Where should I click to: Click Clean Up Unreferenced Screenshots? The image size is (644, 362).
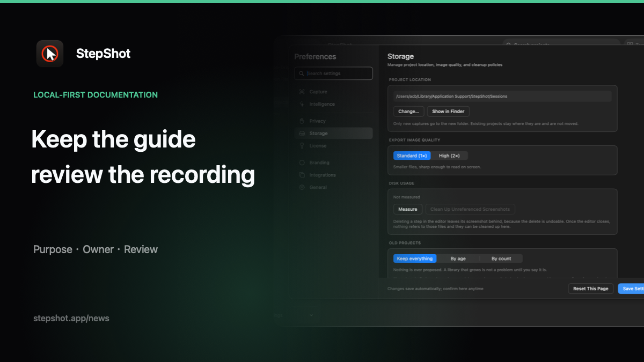pos(471,209)
